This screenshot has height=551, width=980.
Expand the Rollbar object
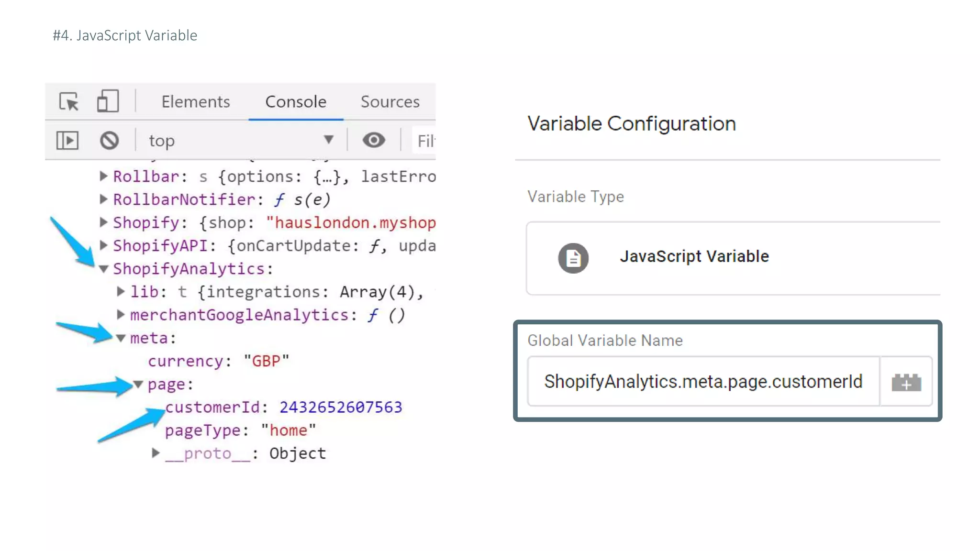103,176
